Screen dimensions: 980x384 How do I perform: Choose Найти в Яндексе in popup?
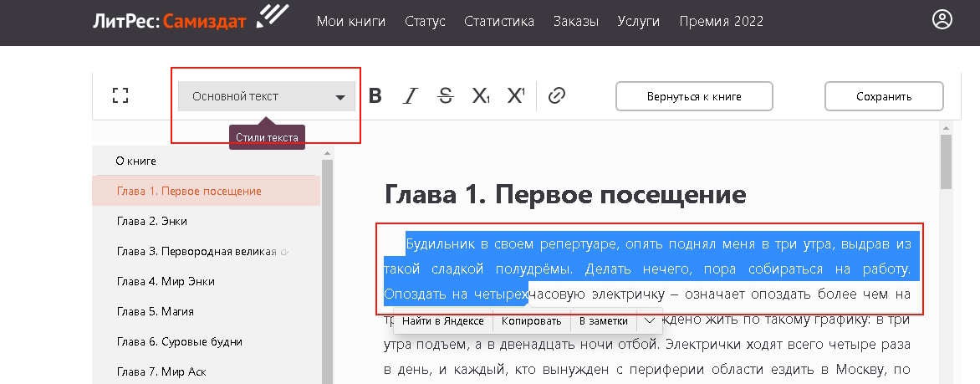(x=442, y=320)
